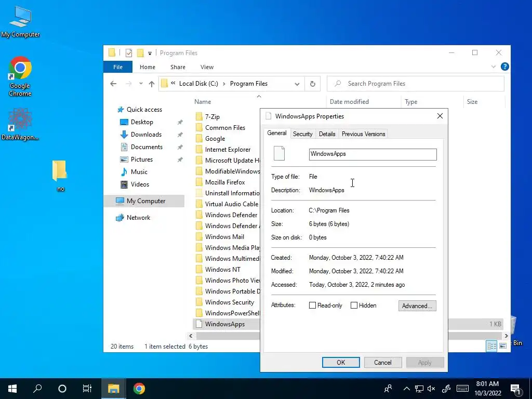Open network tray icon

click(419, 389)
